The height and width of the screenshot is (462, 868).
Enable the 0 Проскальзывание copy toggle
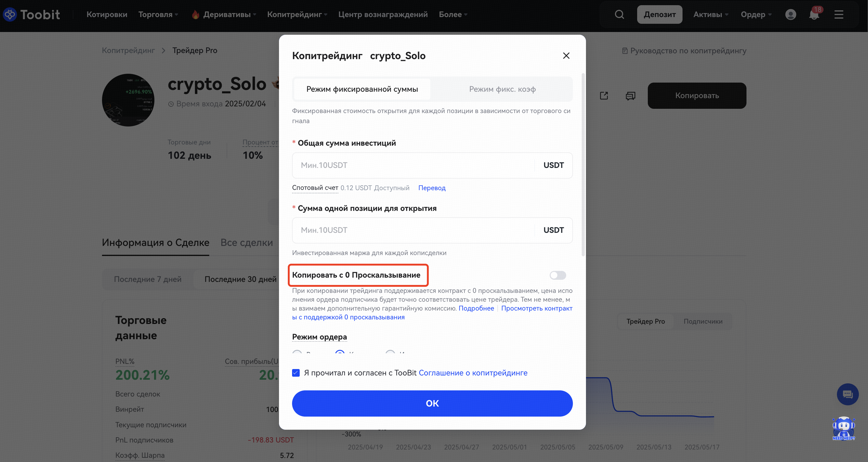pyautogui.click(x=558, y=275)
